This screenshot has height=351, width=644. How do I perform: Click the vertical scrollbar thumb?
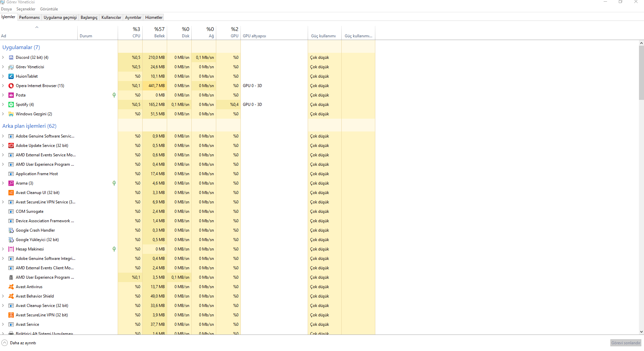(x=641, y=72)
